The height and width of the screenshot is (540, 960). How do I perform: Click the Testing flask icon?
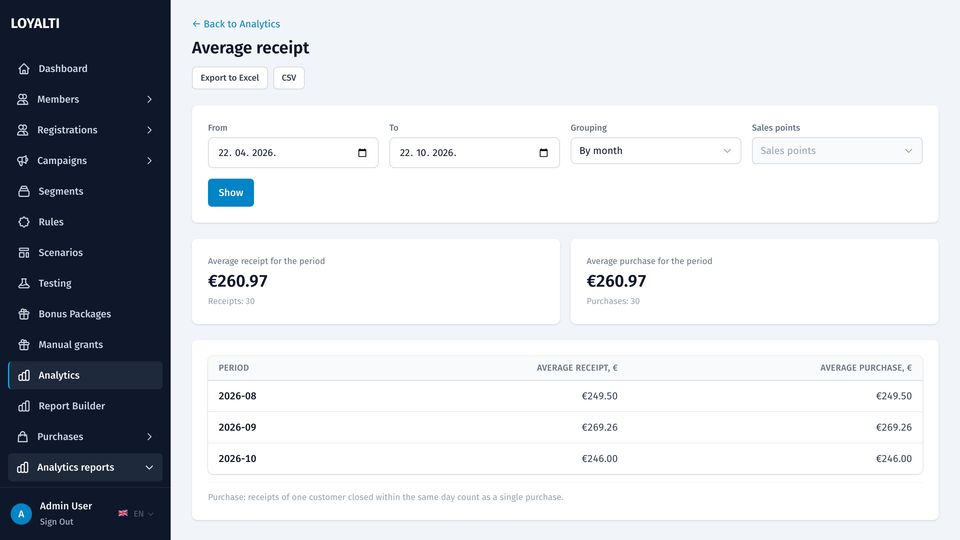[24, 283]
